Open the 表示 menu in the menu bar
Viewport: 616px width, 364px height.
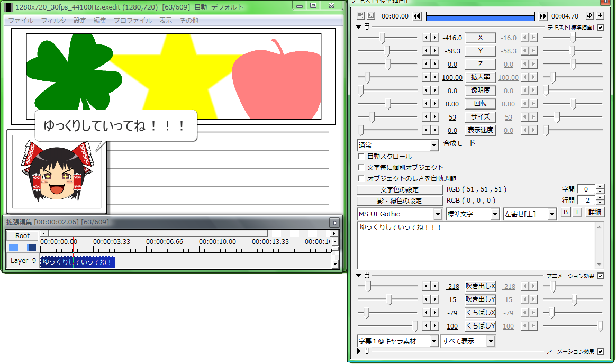click(x=165, y=20)
